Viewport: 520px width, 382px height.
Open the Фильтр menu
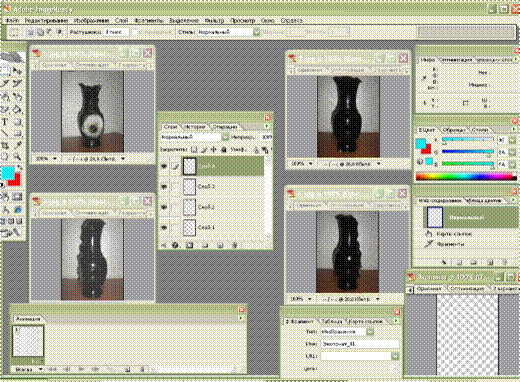coord(214,20)
